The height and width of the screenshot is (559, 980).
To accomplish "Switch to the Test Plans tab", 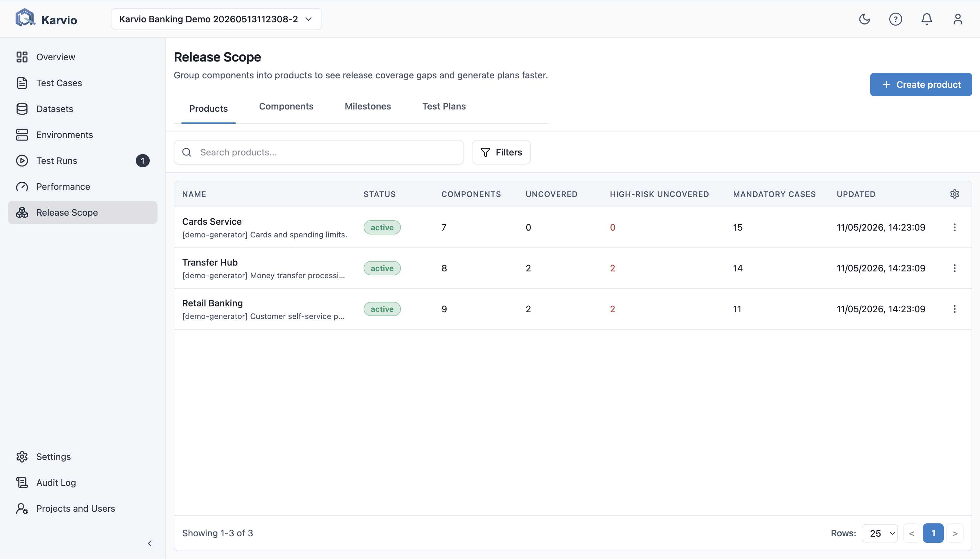I will (x=444, y=106).
